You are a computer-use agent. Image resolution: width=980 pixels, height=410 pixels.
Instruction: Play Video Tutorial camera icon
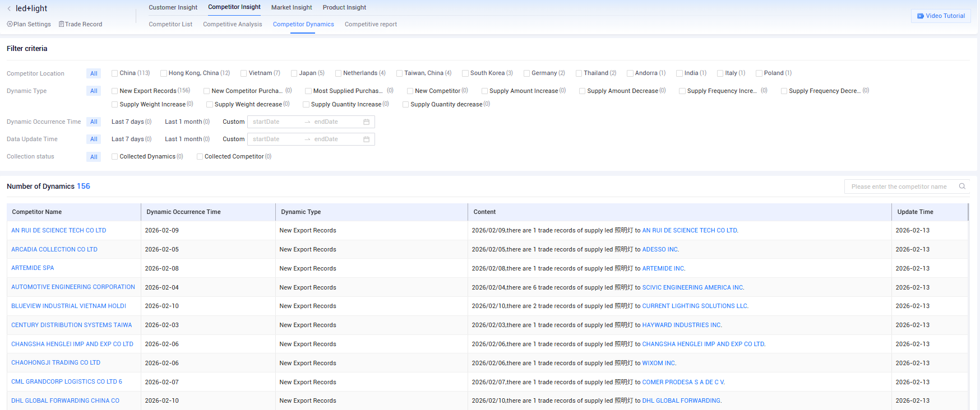920,16
